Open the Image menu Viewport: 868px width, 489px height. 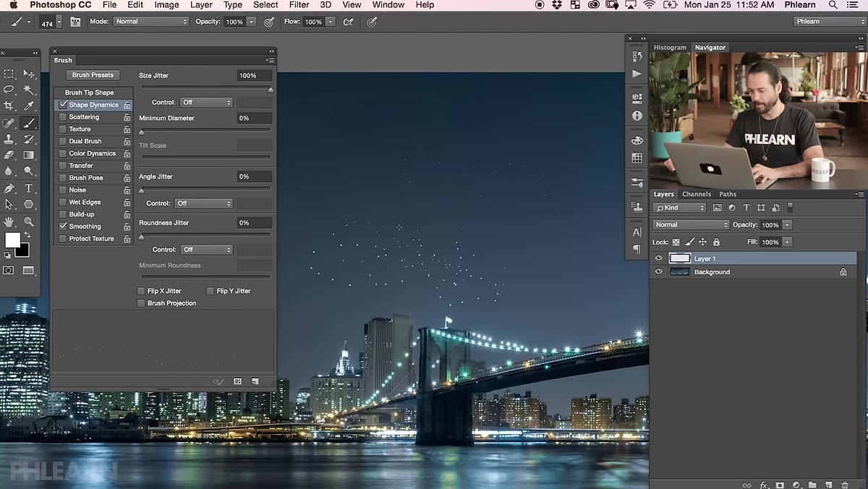[166, 5]
